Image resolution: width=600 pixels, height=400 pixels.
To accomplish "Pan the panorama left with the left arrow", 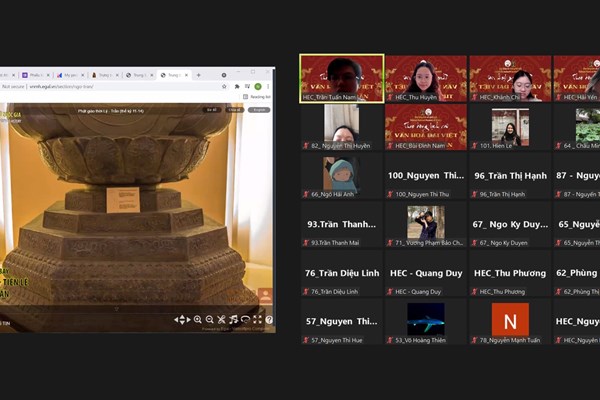I will pyautogui.click(x=176, y=320).
